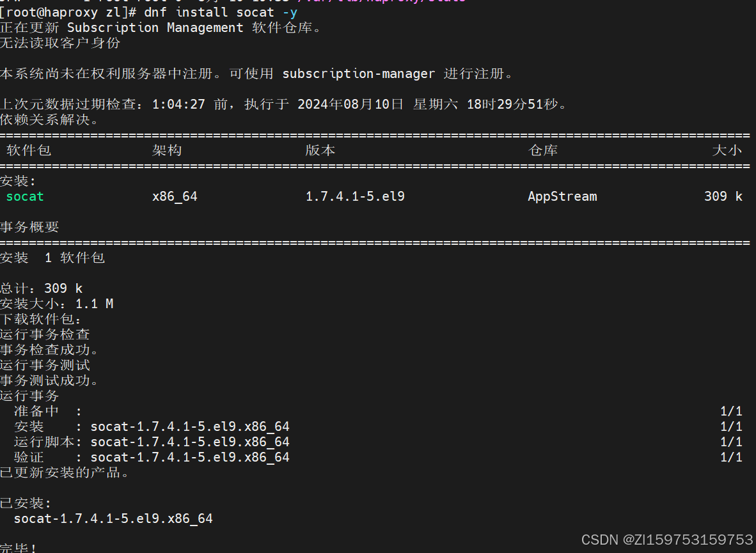Click the 仓库 column header
756x553 pixels.
[543, 150]
